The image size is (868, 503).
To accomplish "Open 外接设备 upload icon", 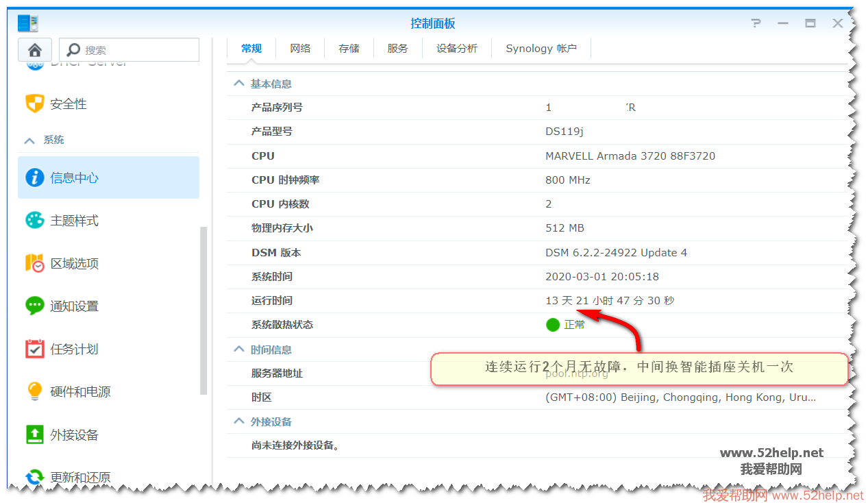I will [34, 434].
